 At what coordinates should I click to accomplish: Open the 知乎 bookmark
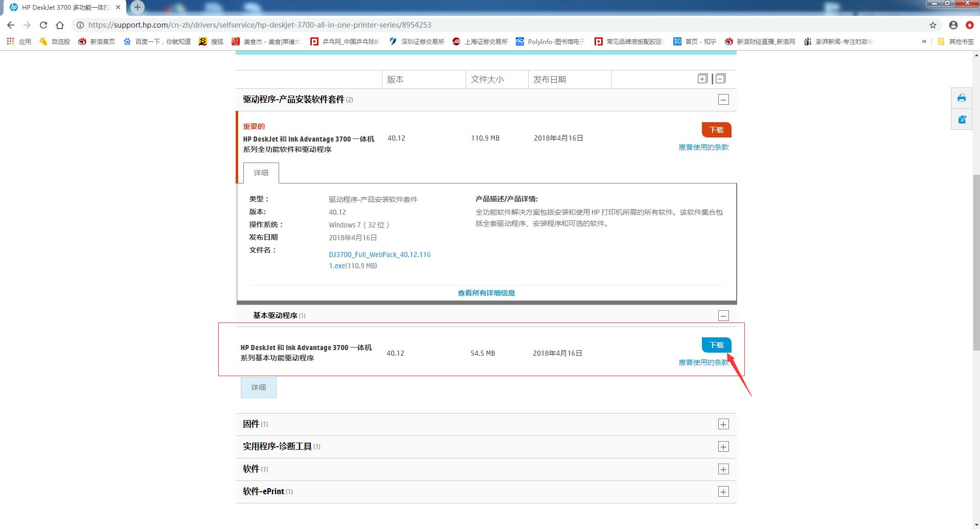[694, 41]
